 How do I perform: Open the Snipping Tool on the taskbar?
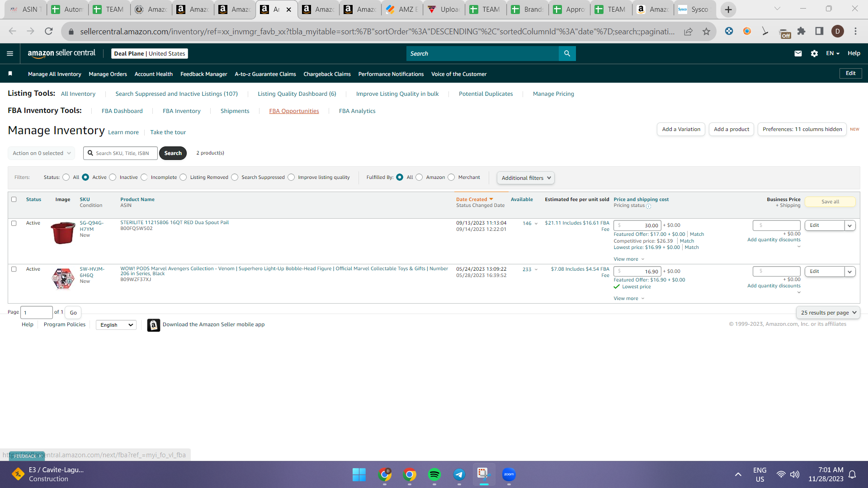coord(484,474)
